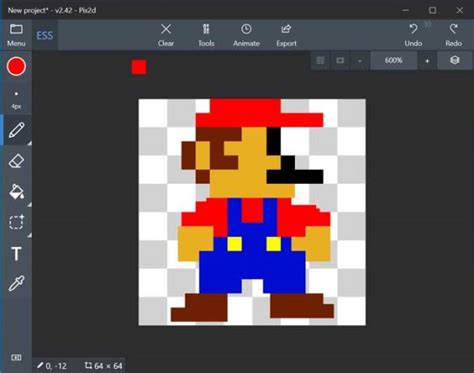Click the Clear button
474x373 pixels.
point(166,35)
